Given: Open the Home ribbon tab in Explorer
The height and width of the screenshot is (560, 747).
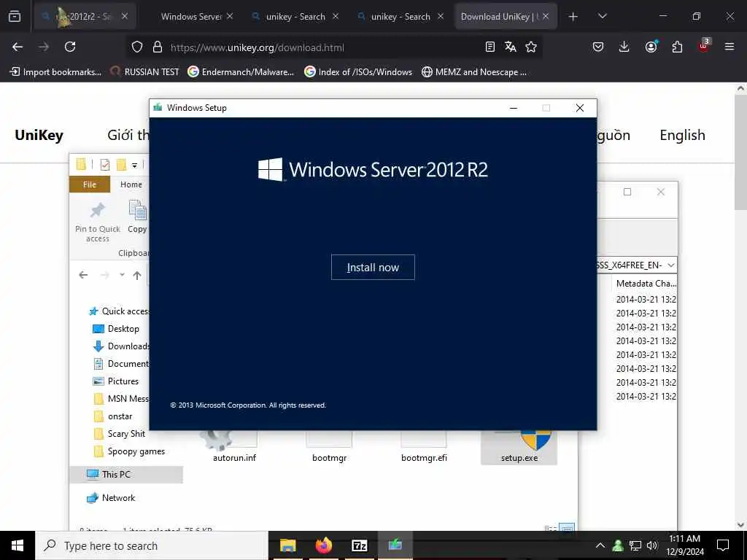Looking at the screenshot, I should 131,184.
